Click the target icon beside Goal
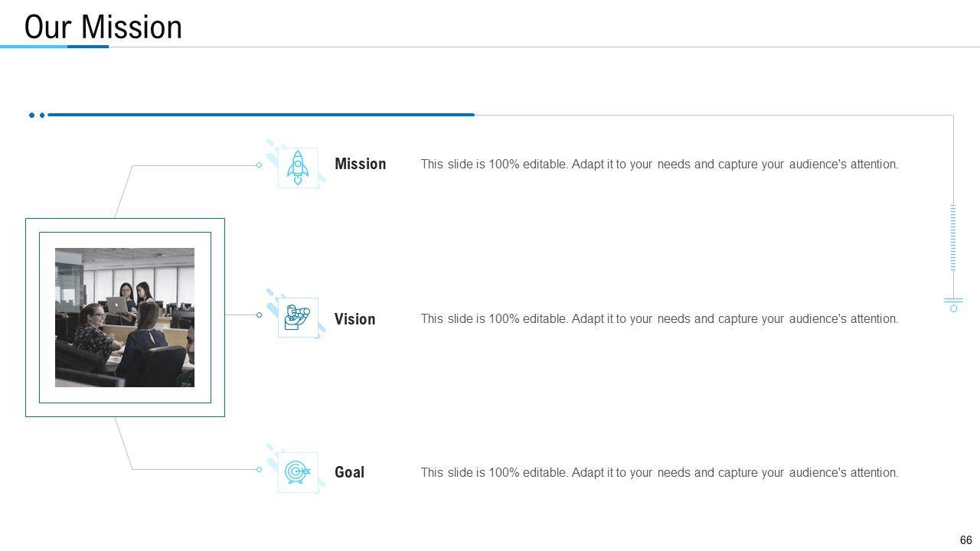Image resolution: width=980 pixels, height=551 pixels. coord(298,472)
